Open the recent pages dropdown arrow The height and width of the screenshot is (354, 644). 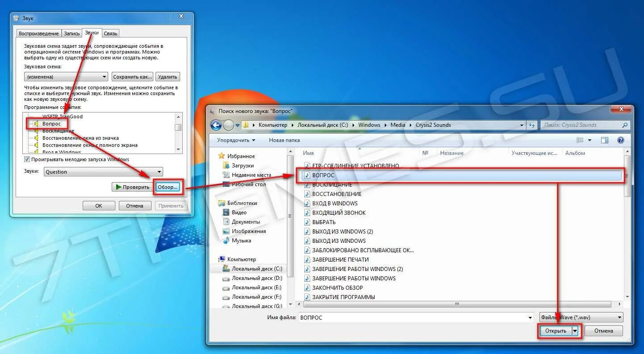[238, 125]
